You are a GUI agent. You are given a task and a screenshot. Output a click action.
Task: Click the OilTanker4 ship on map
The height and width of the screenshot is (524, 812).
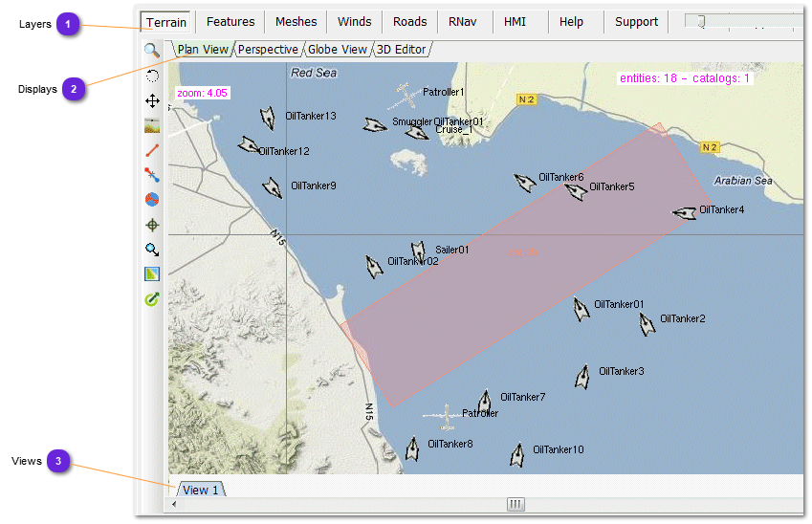(685, 213)
